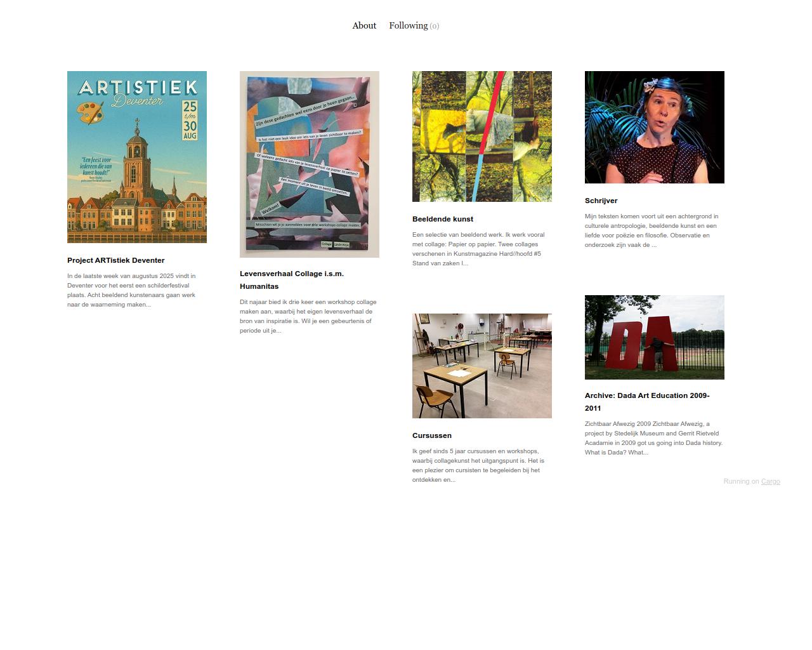Open the Cursussen classroom photo
The height and width of the screenshot is (650, 812).
(x=482, y=366)
